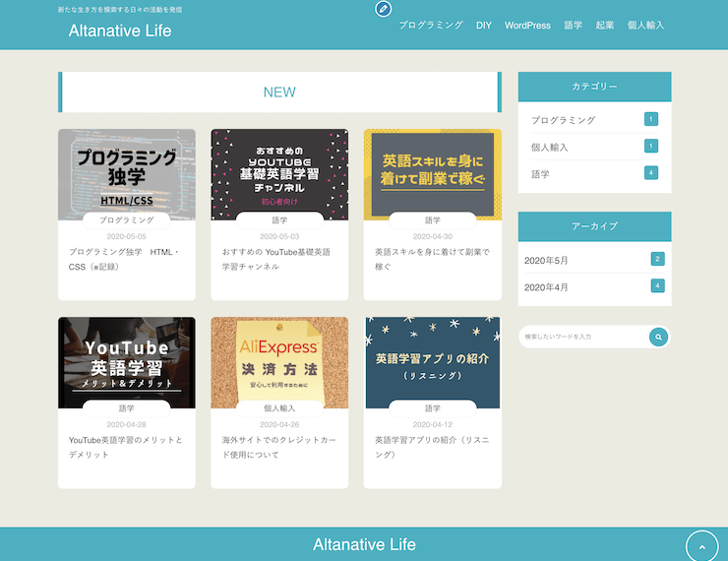Open the DIY menu item
Screen dimensions: 728x561
click(x=483, y=25)
